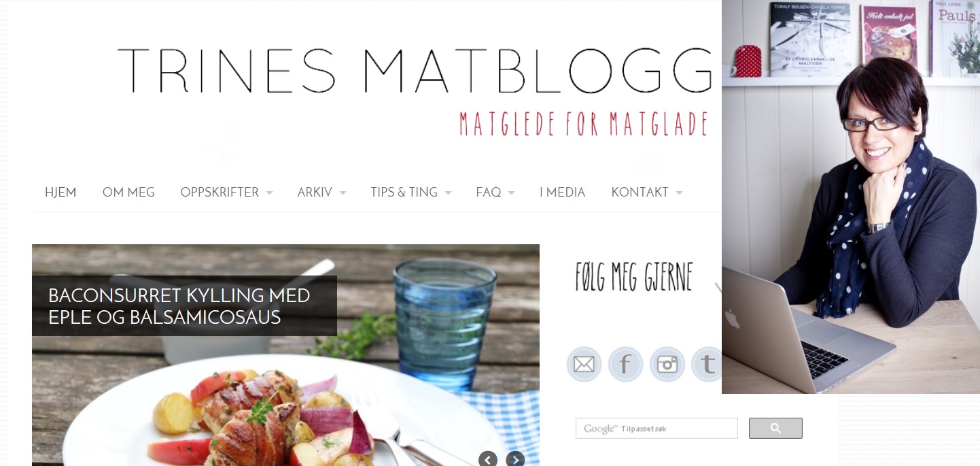The image size is (980, 466).
Task: Click the magnifying glass search button
Action: (775, 428)
